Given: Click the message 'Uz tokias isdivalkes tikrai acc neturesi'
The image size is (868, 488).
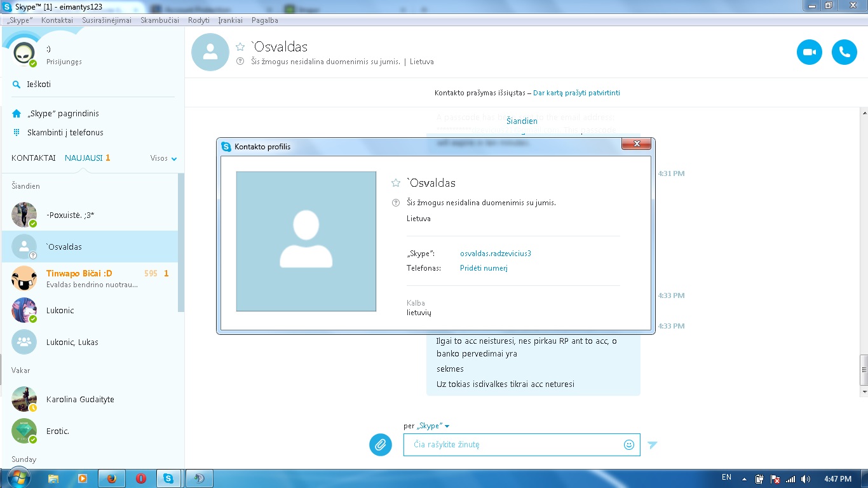Looking at the screenshot, I should click(505, 384).
